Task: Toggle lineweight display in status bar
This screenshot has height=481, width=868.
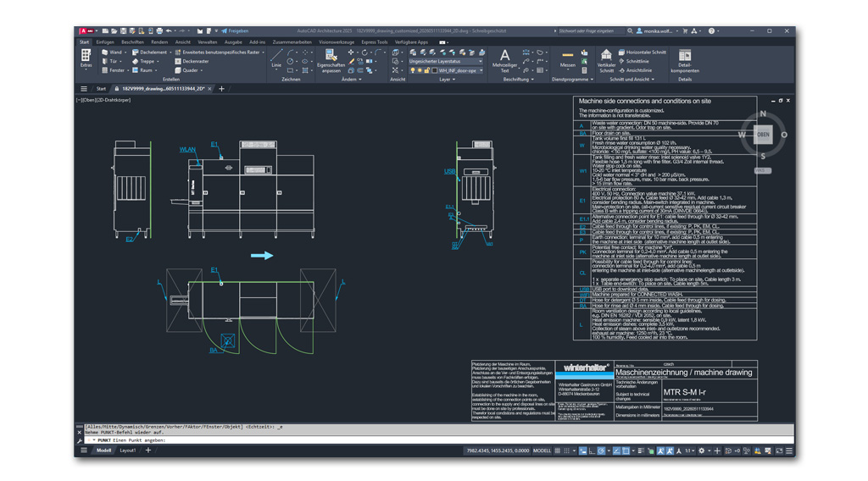Action: click(640, 451)
